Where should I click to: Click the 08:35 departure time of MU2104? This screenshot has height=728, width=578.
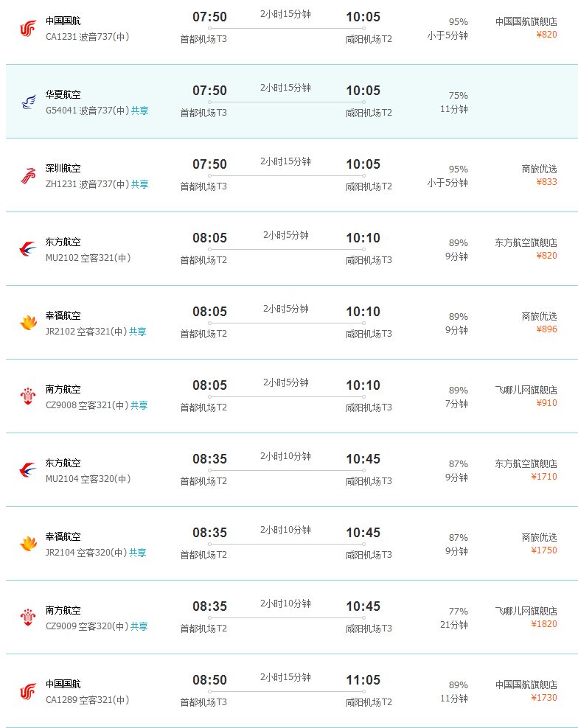(x=210, y=459)
